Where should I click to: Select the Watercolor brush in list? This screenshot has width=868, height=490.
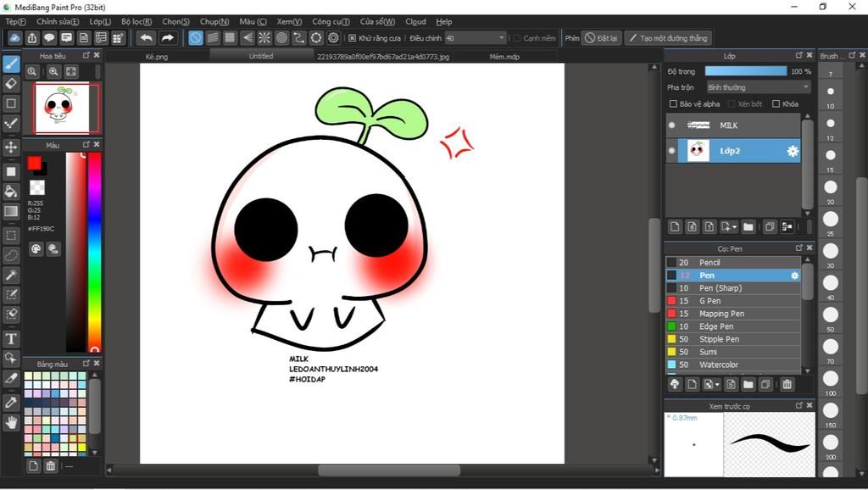tap(718, 365)
